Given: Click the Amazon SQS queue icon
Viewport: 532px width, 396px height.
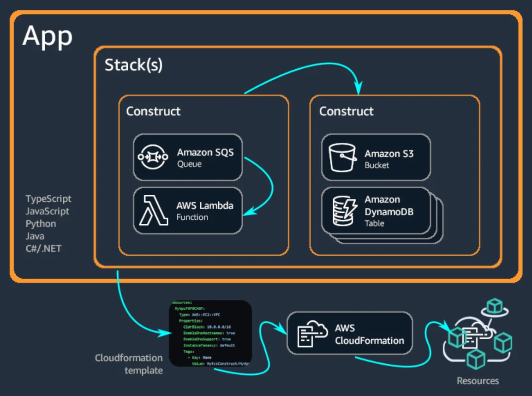Looking at the screenshot, I should tap(153, 157).
